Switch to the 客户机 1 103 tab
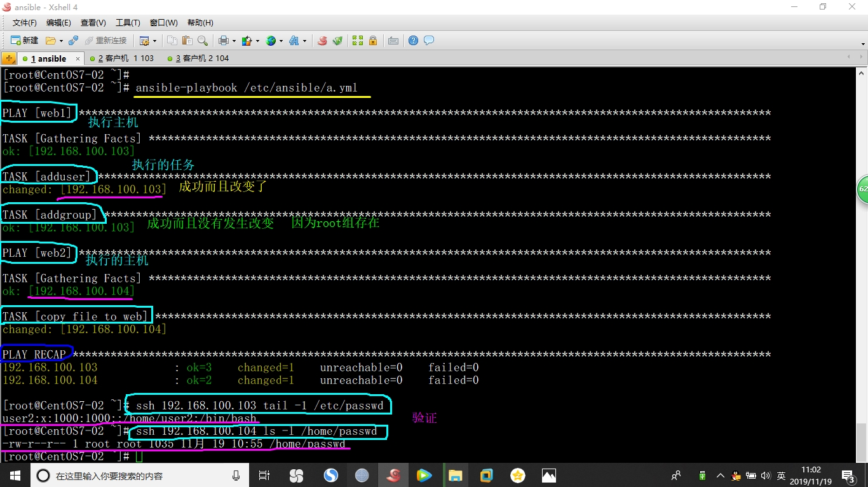The height and width of the screenshot is (487, 868). click(122, 58)
